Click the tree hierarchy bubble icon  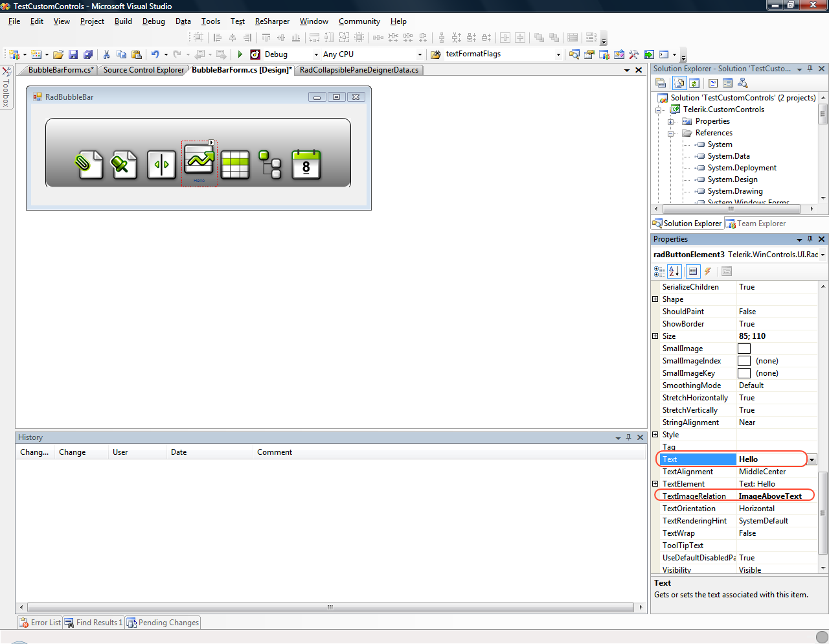click(269, 165)
